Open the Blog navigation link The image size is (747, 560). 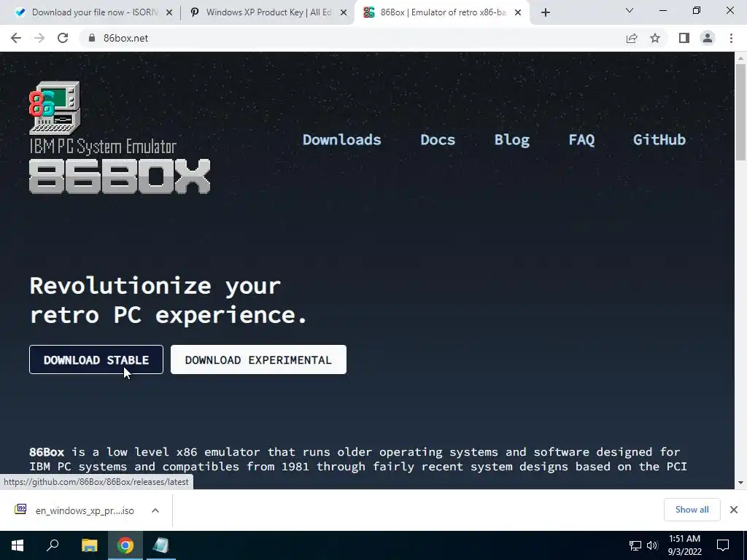[512, 139]
